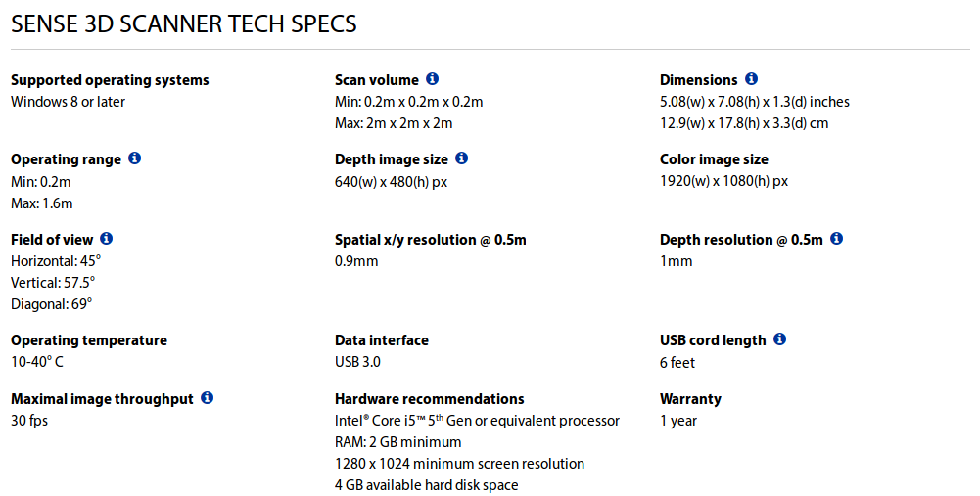Open Maximal image throughput info icon

pos(207,397)
